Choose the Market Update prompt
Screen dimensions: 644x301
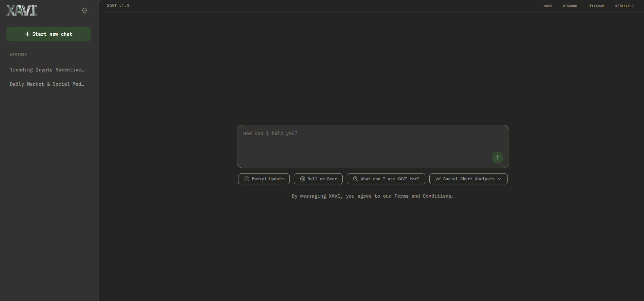[x=264, y=179]
